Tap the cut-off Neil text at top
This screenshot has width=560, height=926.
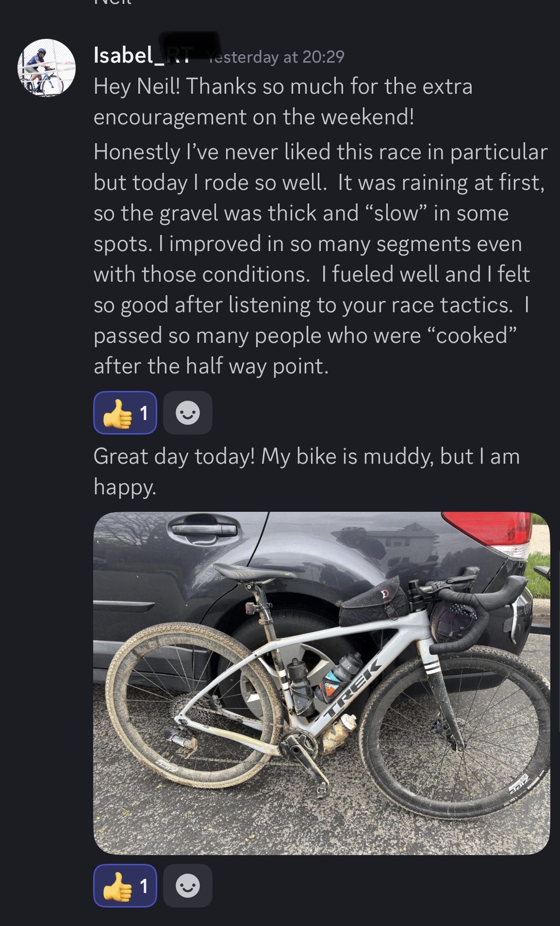click(113, 2)
